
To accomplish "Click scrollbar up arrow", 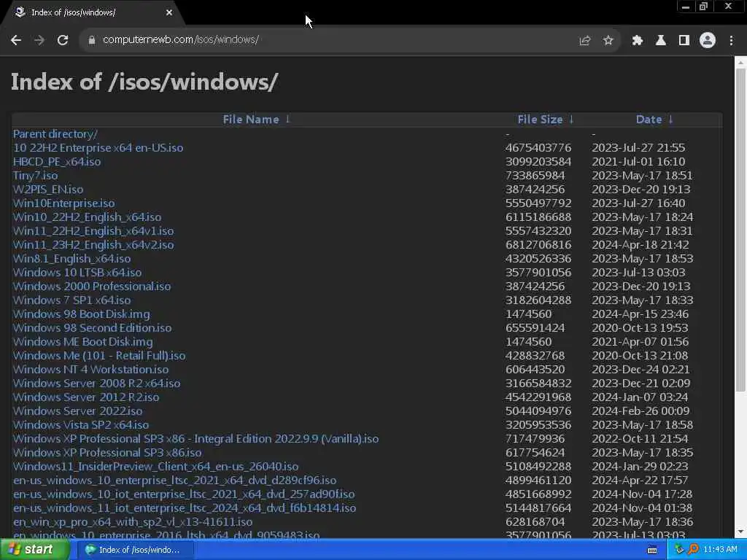I will [740, 62].
